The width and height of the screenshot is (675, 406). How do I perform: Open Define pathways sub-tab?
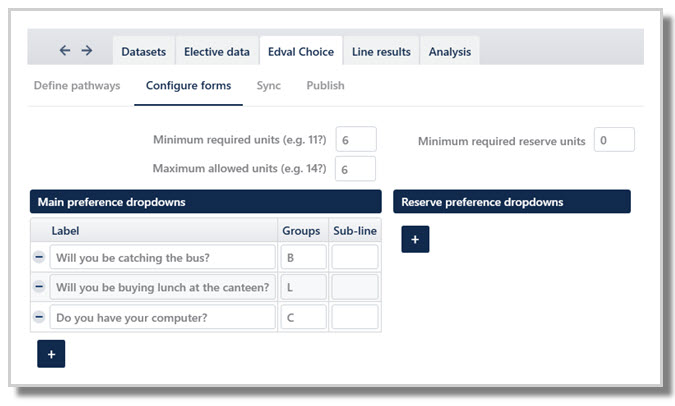(77, 86)
